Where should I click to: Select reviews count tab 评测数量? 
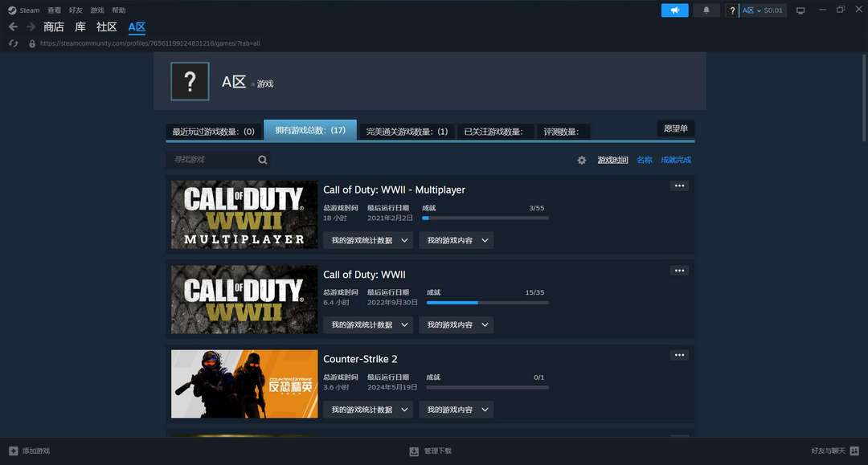(563, 132)
